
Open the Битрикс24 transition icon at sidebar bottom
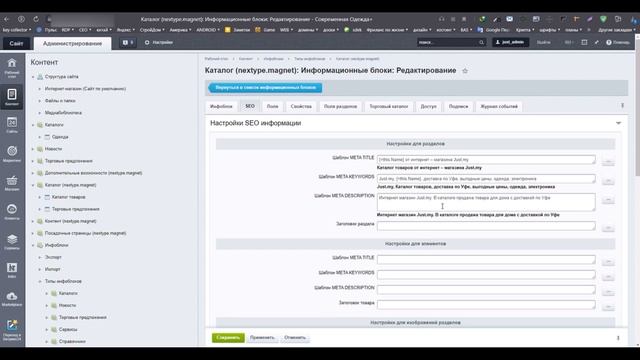coord(12,330)
